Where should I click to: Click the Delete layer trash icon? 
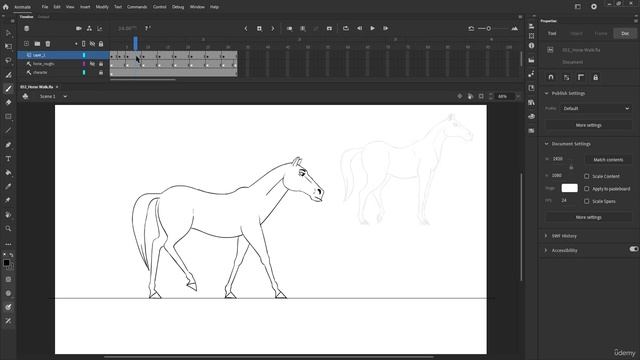pyautogui.click(x=48, y=44)
